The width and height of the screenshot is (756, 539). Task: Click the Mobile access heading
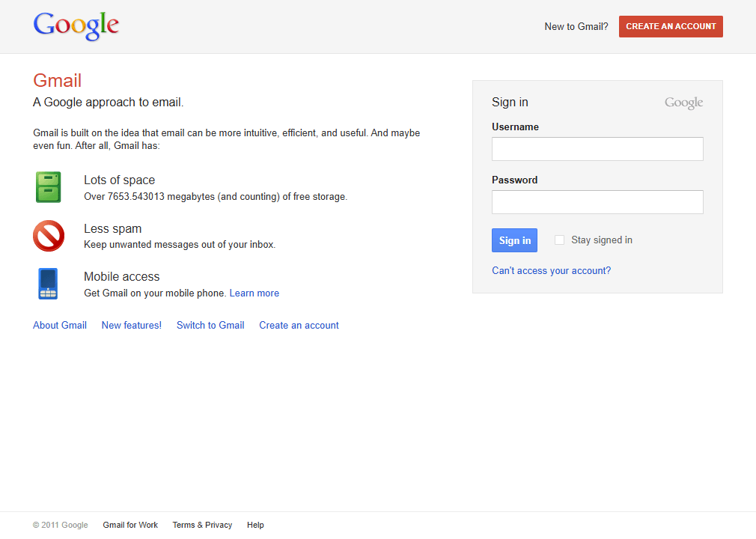(x=121, y=277)
